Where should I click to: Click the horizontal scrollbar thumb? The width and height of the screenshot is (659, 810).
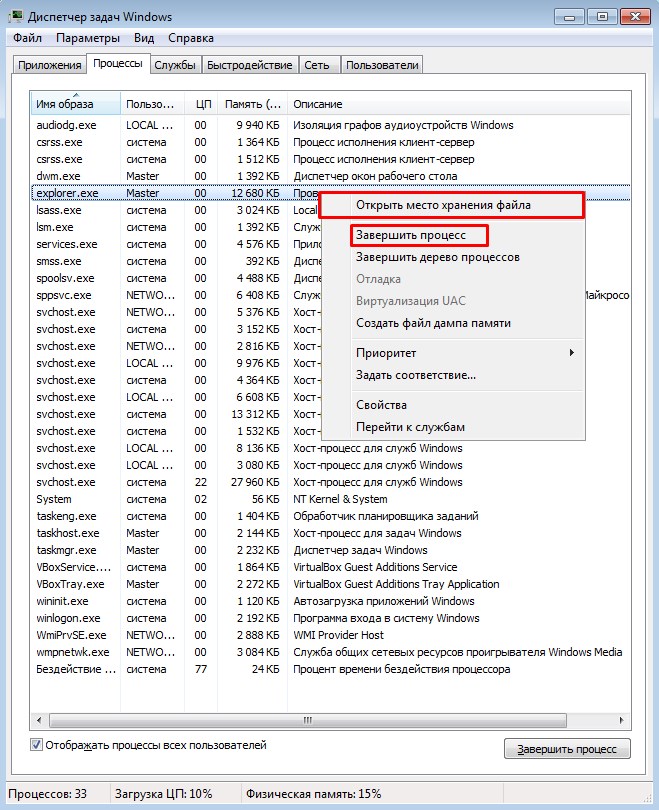(x=308, y=720)
